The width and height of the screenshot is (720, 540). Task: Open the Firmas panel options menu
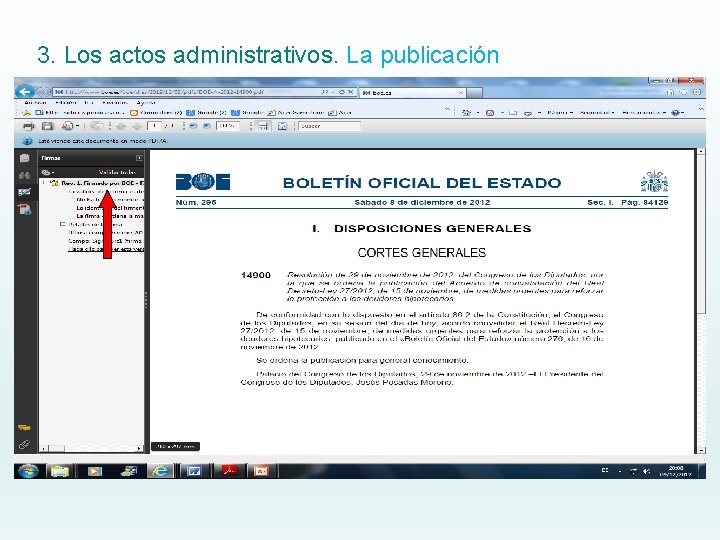coord(139,158)
